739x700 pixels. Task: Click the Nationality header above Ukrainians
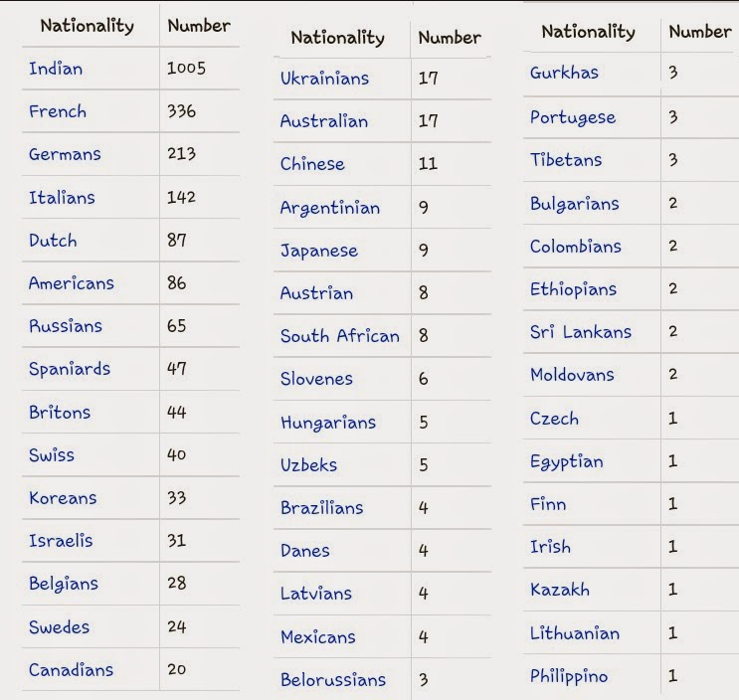pos(337,38)
